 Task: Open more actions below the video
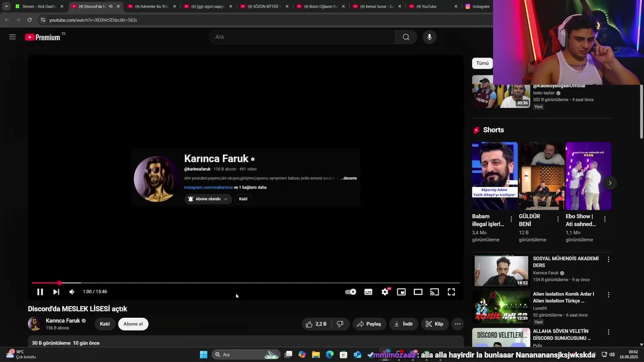[x=457, y=324]
